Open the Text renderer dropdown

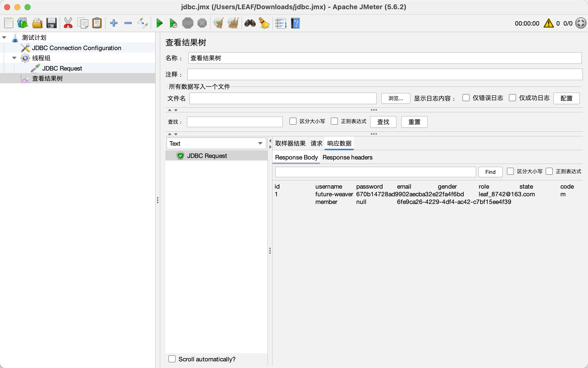click(x=216, y=143)
